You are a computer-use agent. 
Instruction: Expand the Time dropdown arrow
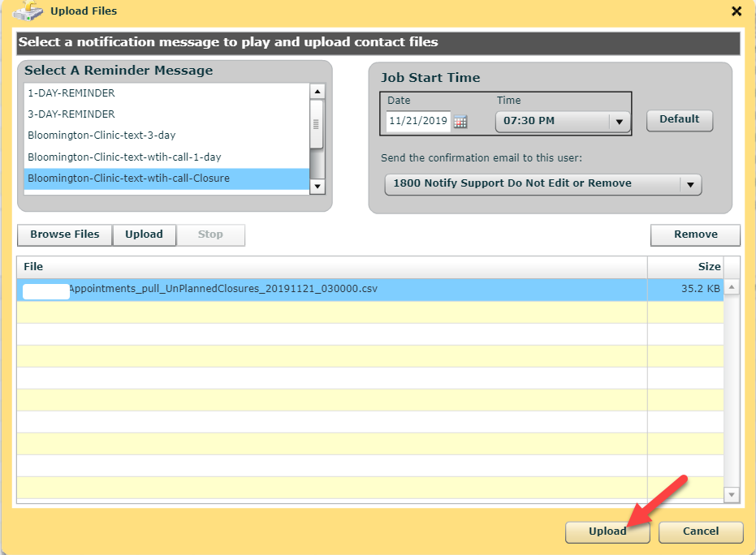point(619,122)
